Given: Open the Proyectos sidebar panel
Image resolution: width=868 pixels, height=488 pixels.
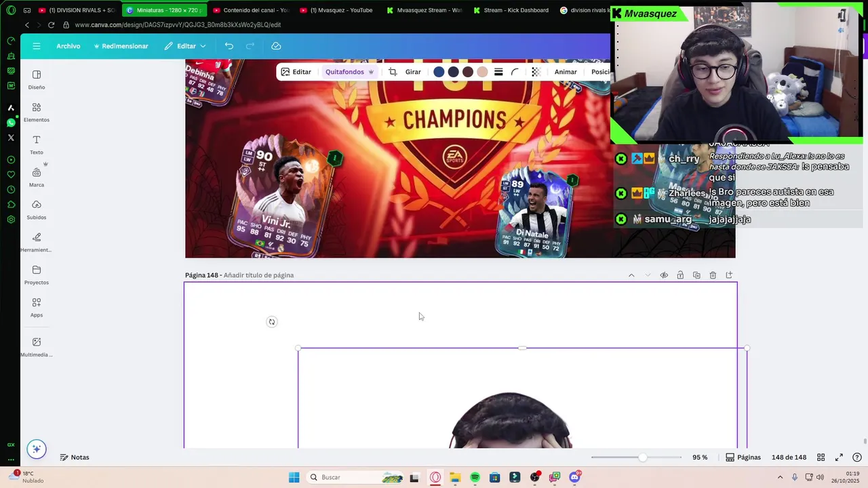Looking at the screenshot, I should (37, 274).
